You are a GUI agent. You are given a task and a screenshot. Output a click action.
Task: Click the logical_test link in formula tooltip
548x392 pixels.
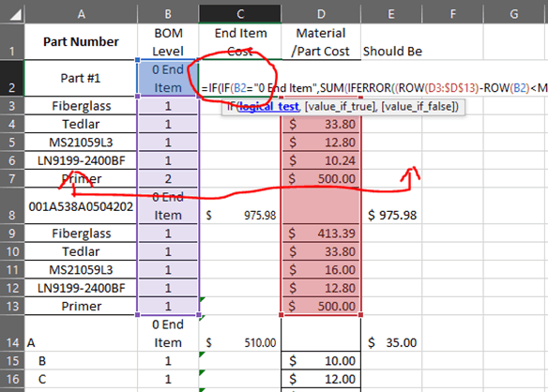tap(268, 106)
